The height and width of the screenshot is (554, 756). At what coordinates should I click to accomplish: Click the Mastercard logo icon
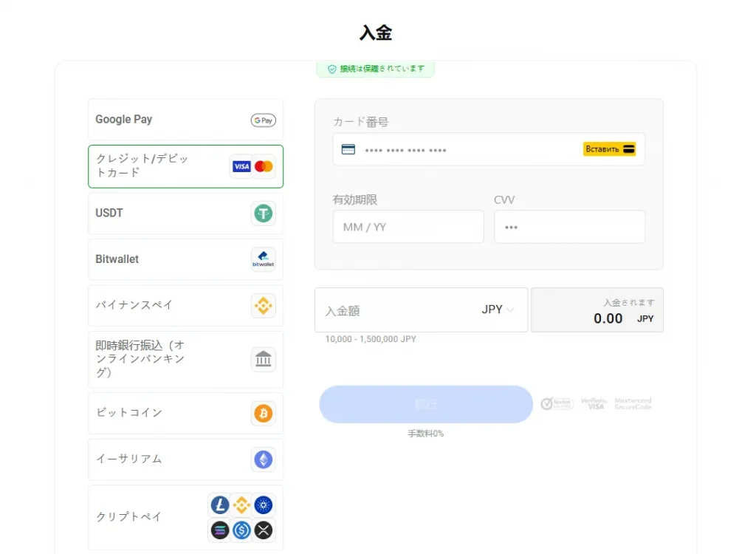pos(264,166)
